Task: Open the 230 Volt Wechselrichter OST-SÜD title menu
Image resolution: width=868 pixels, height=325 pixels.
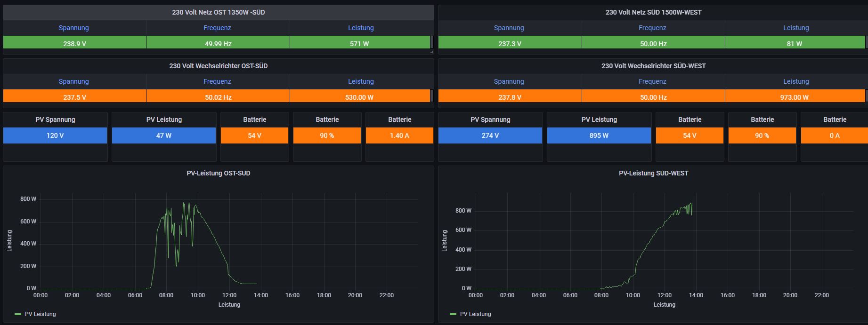Action: (218, 66)
